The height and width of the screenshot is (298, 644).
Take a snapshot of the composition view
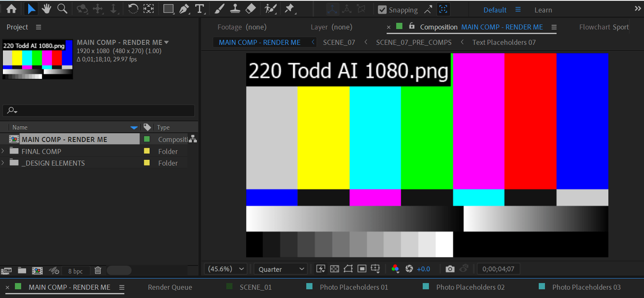pos(450,269)
